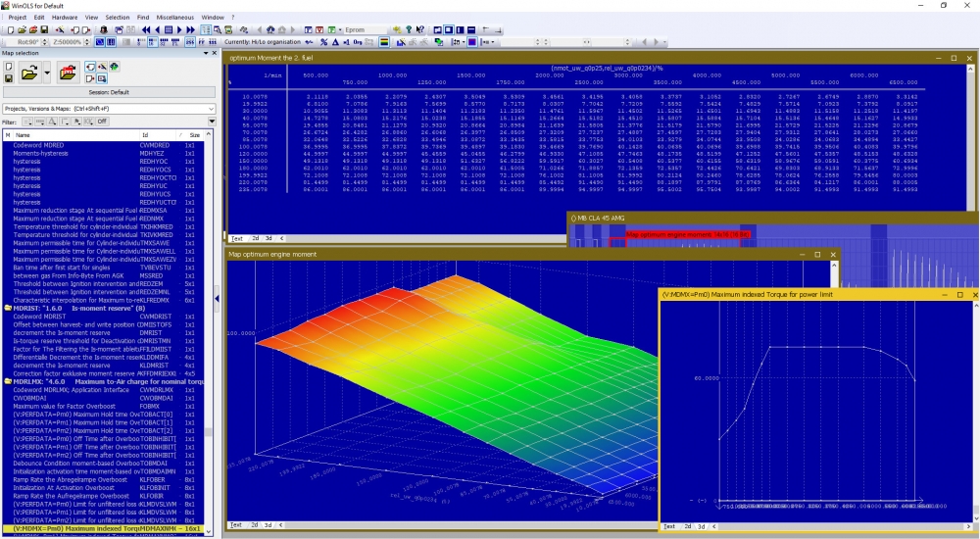Open the Hardware menu

tap(65, 18)
